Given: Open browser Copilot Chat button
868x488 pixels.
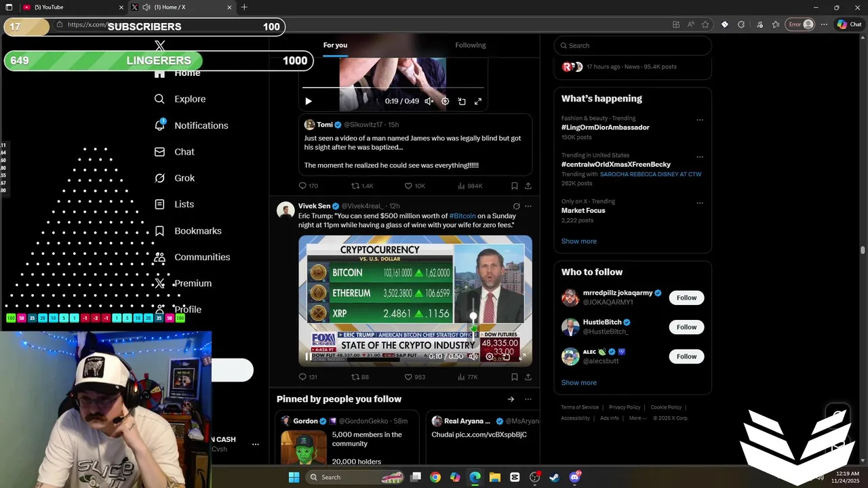Looking at the screenshot, I should [849, 24].
